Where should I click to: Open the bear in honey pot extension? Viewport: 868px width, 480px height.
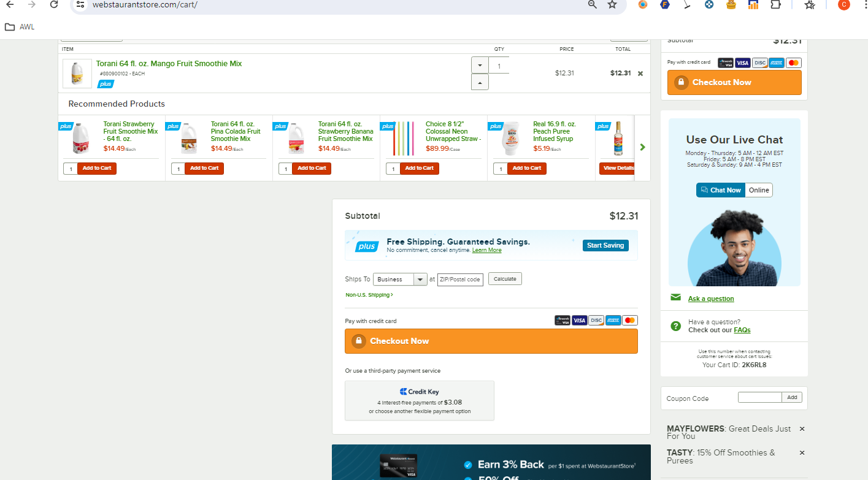tap(731, 4)
